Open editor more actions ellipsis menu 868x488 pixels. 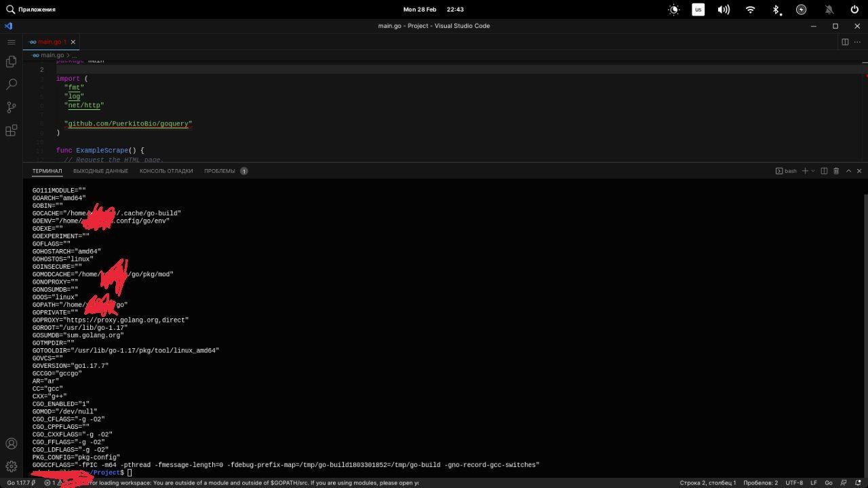click(857, 42)
